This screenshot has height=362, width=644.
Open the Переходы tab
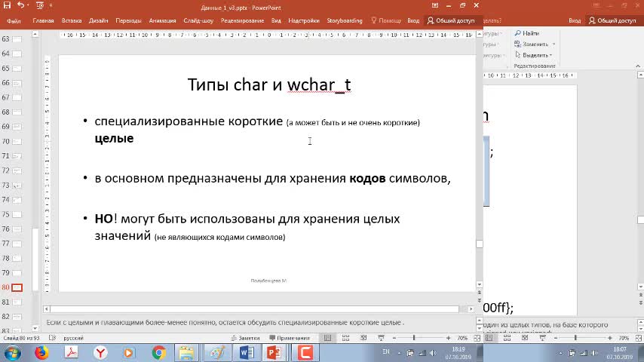[x=128, y=20]
